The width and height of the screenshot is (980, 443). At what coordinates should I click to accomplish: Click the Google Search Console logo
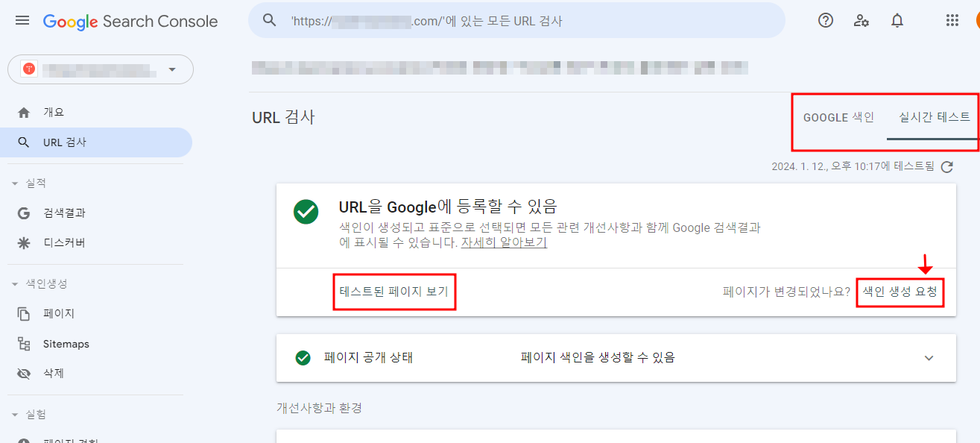pos(130,22)
